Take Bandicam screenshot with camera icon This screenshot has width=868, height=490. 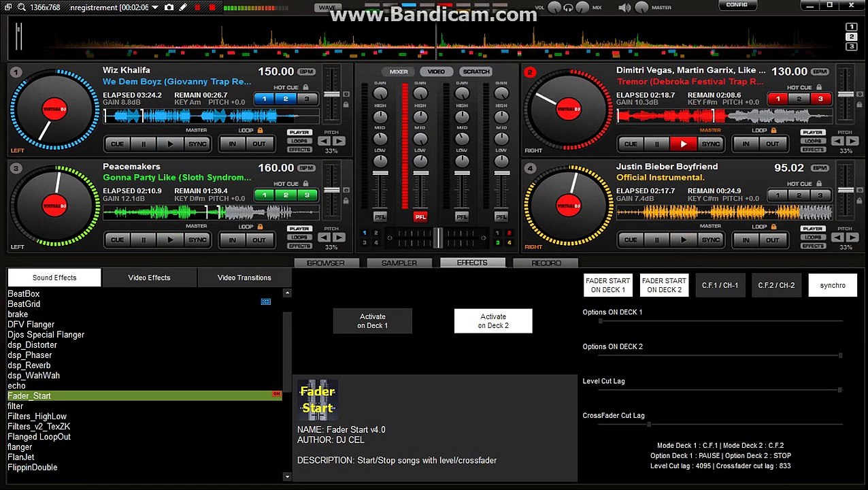(169, 7)
